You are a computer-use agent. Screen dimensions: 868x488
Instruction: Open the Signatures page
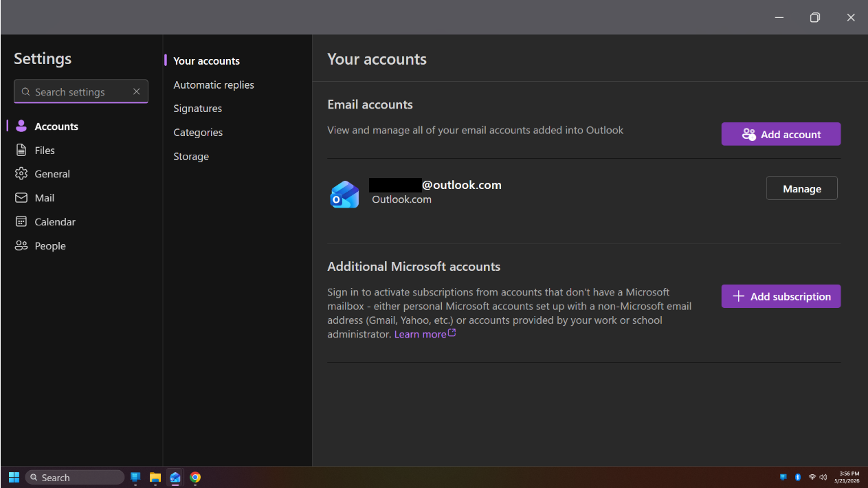(198, 109)
